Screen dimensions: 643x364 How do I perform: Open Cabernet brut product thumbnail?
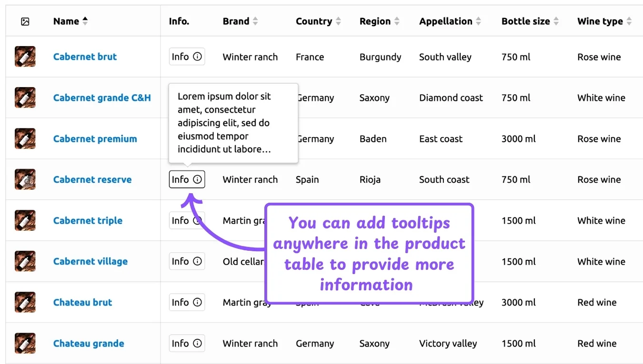point(25,57)
